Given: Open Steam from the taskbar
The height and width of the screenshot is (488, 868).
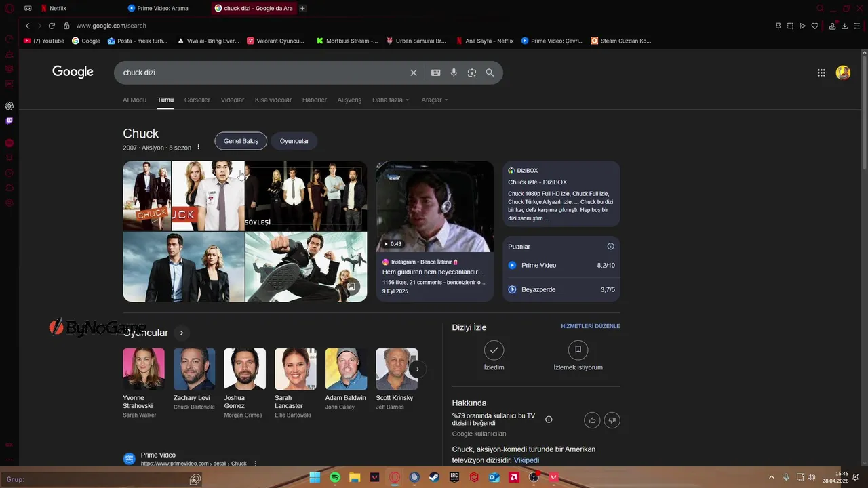Looking at the screenshot, I should (x=434, y=477).
